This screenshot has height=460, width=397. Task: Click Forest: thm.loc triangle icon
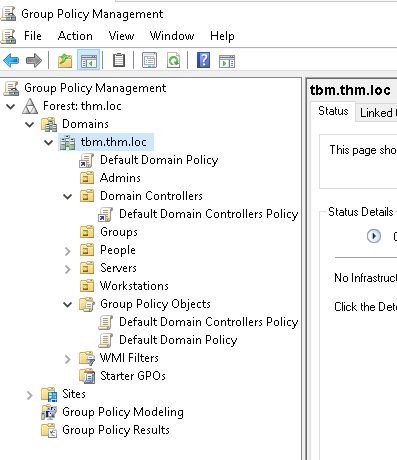pos(30,106)
